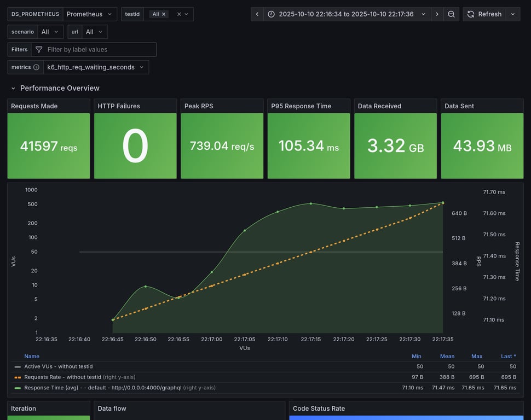This screenshot has height=420, width=531.
Task: Click the metrics info icon
Action: [36, 67]
